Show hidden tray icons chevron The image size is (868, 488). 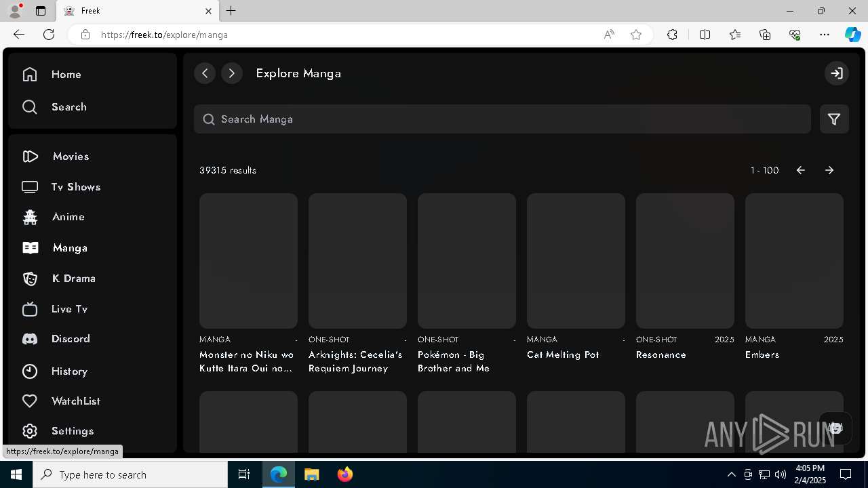pos(731,474)
